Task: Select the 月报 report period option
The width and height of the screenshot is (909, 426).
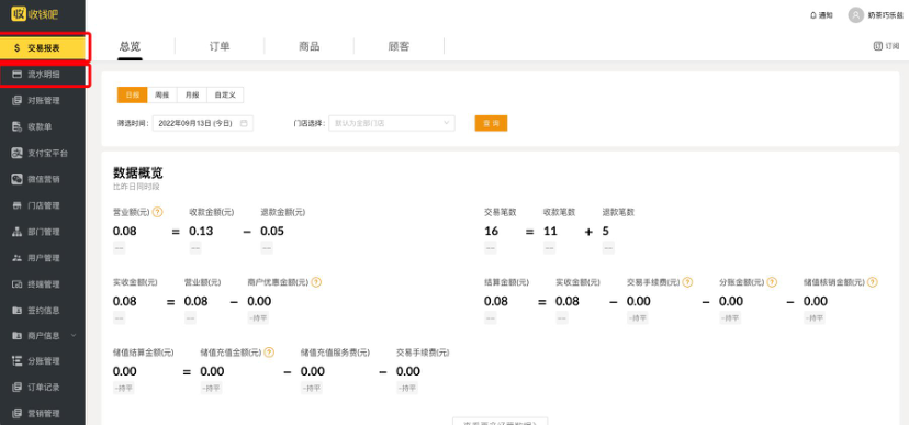Action: point(192,95)
